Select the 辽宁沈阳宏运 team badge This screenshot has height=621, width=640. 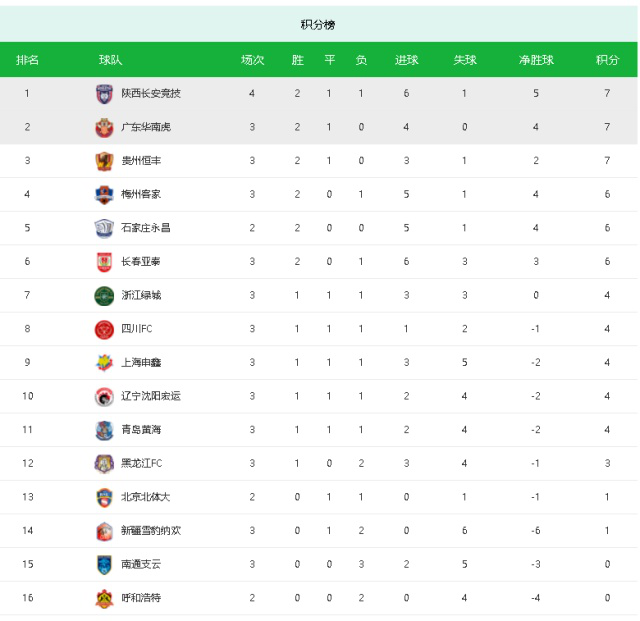click(104, 396)
